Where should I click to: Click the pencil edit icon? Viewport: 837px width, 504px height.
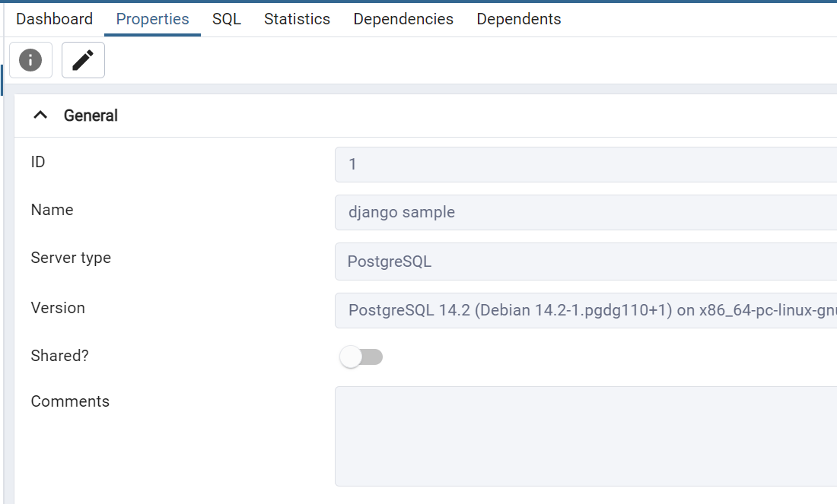(83, 60)
